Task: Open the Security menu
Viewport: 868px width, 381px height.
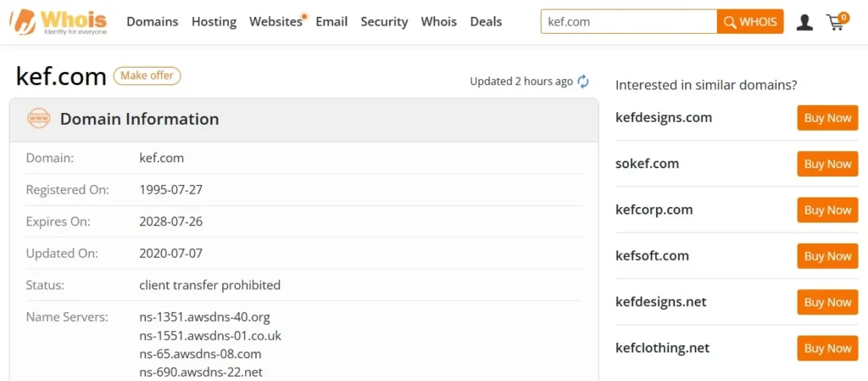Action: point(384,21)
